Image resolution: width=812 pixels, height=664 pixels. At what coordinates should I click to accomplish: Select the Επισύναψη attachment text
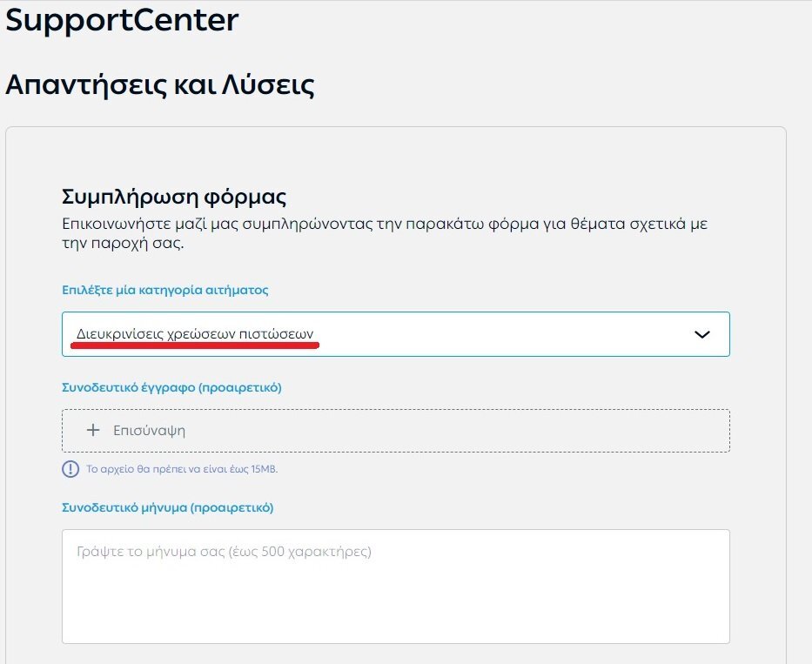tap(149, 431)
